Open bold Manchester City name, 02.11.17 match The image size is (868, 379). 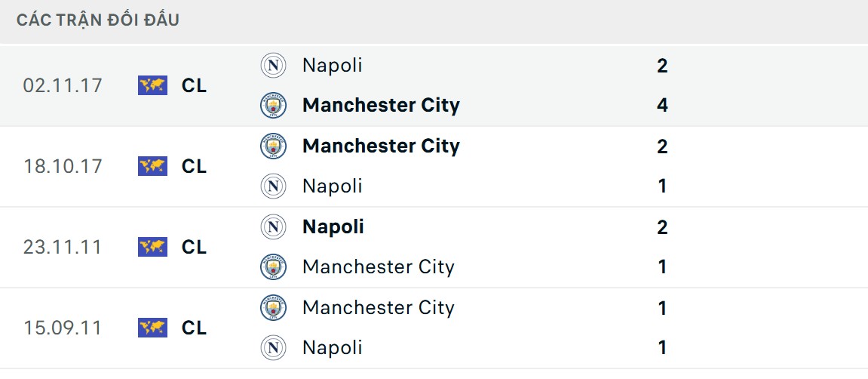pyautogui.click(x=381, y=106)
